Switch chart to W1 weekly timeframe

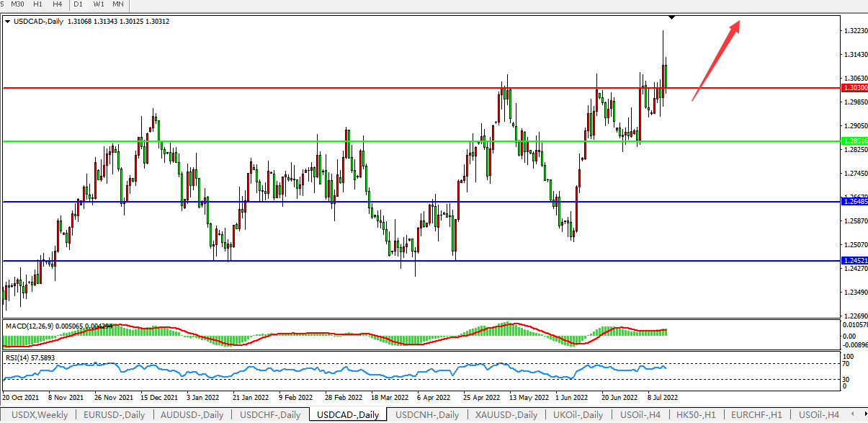pyautogui.click(x=99, y=4)
